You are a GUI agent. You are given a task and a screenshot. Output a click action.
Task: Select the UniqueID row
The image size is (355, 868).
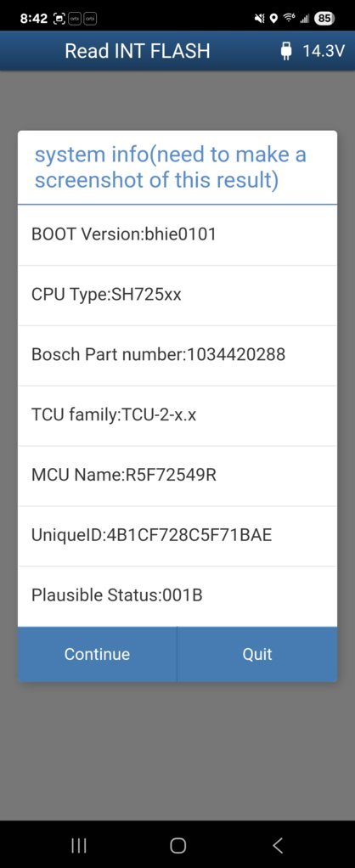click(177, 536)
